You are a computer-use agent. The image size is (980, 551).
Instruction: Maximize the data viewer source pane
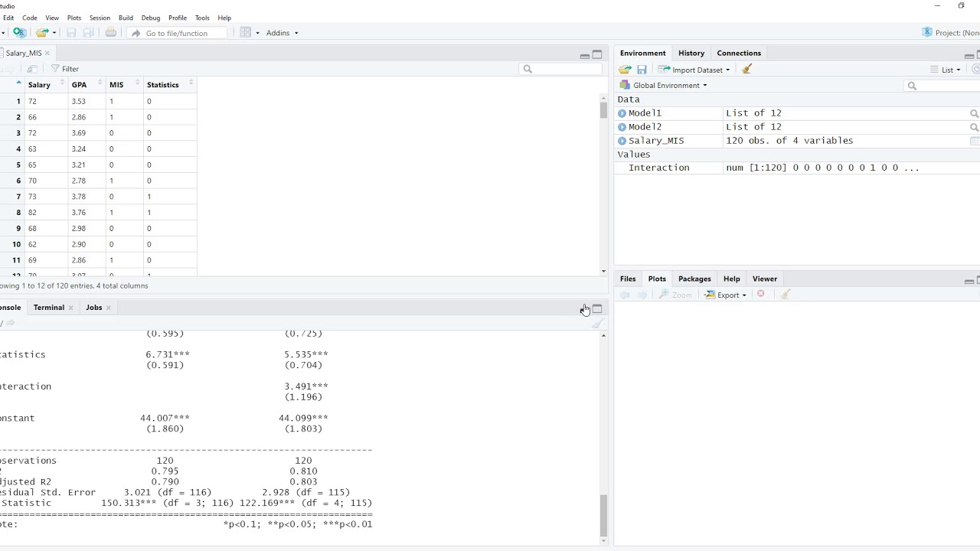click(x=597, y=54)
